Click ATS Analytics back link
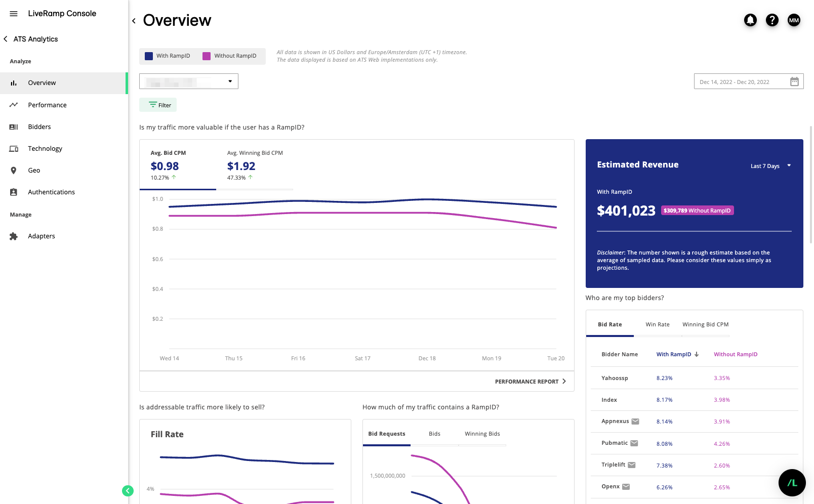The width and height of the screenshot is (814, 504). coord(35,39)
